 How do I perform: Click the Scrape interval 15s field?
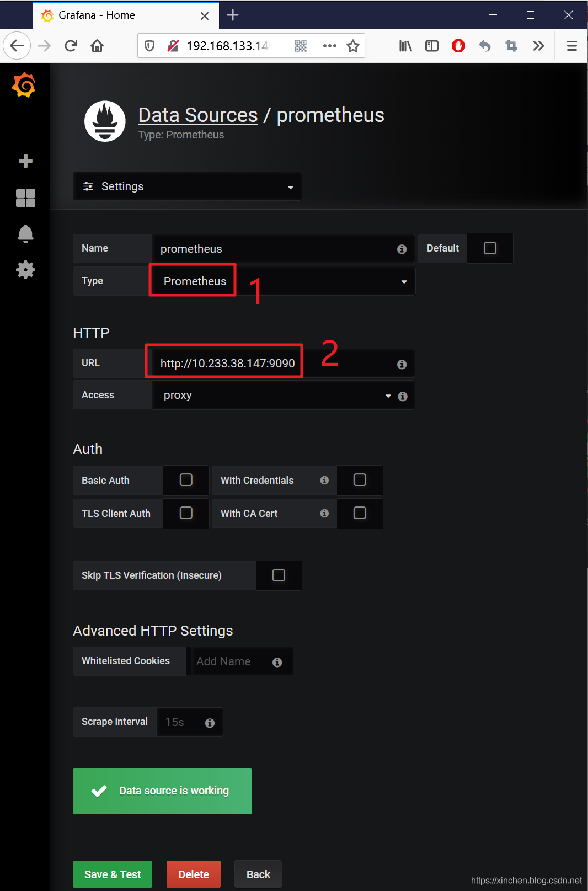[190, 722]
